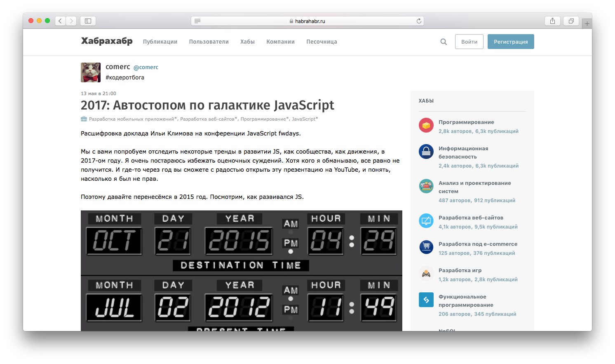The image size is (615, 364).
Task: Click the ХАБЫ sidebar heading
Action: pyautogui.click(x=426, y=101)
